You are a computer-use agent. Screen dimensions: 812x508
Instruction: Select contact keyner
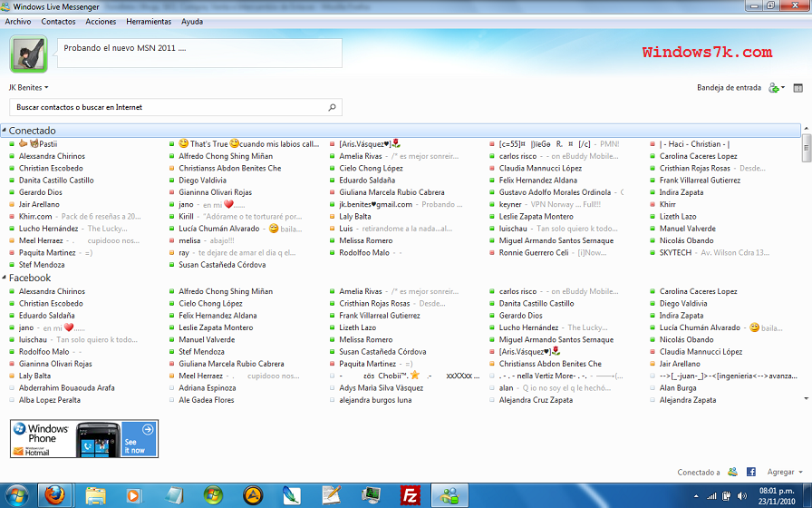click(510, 204)
